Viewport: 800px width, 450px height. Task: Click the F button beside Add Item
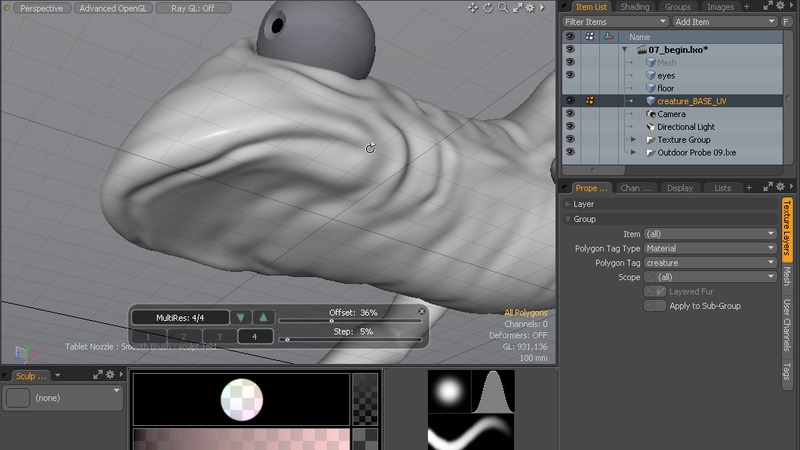click(786, 21)
